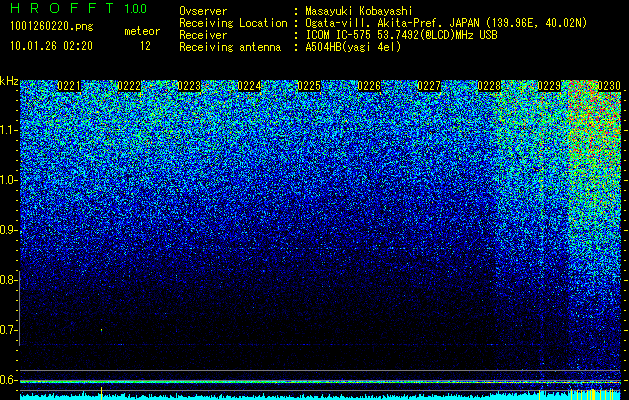The height and width of the screenshot is (400, 629).
Task: Click the 0.9 frequency axis label
Action: pyautogui.click(x=7, y=230)
